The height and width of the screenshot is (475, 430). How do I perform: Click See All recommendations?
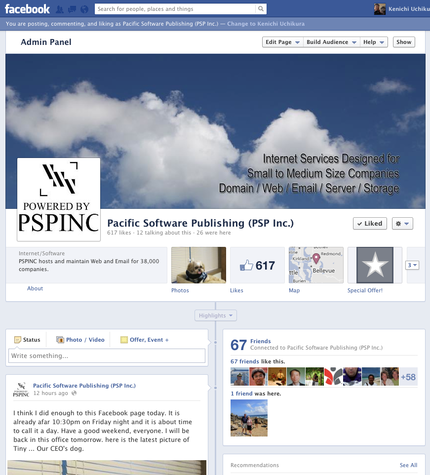(x=408, y=465)
